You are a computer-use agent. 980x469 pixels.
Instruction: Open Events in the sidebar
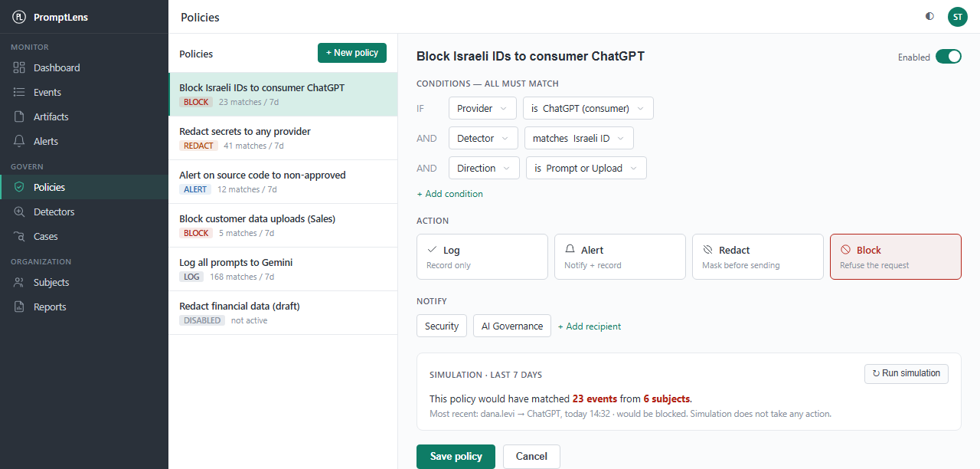(84, 92)
